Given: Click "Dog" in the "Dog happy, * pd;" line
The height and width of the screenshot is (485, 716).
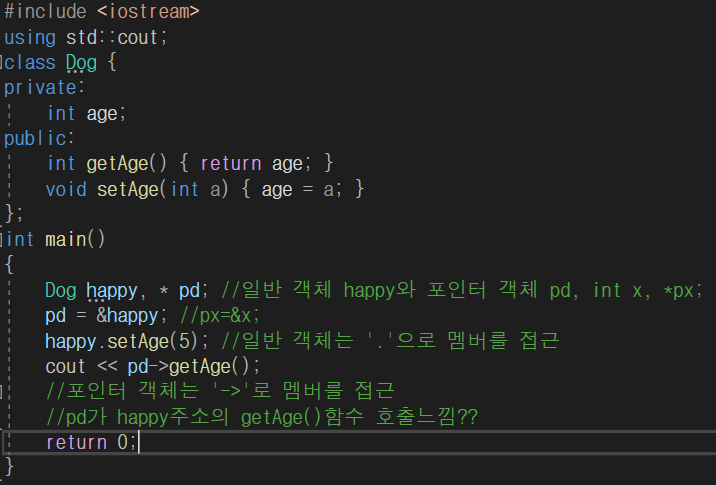Looking at the screenshot, I should tap(61, 291).
